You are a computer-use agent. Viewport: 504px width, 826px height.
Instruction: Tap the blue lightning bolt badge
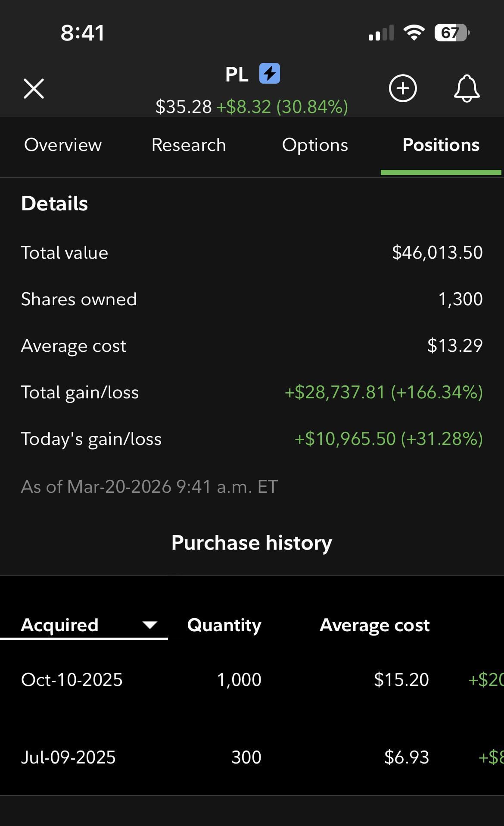pos(270,74)
